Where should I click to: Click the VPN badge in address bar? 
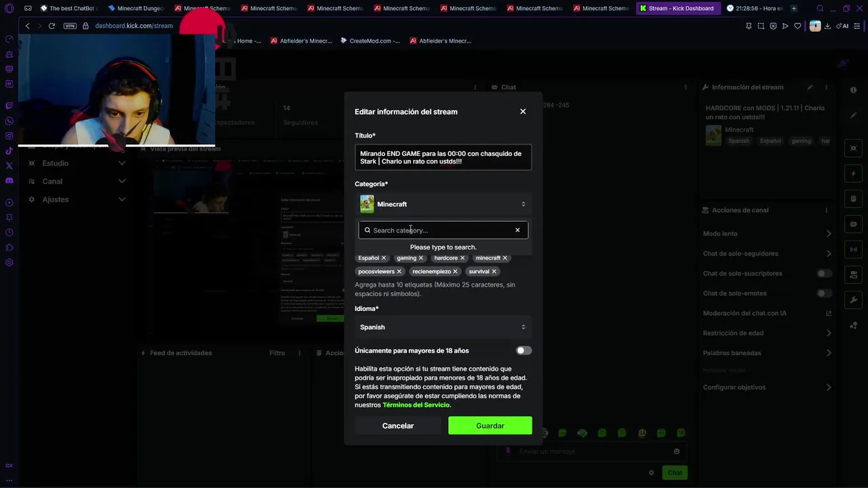(x=70, y=26)
